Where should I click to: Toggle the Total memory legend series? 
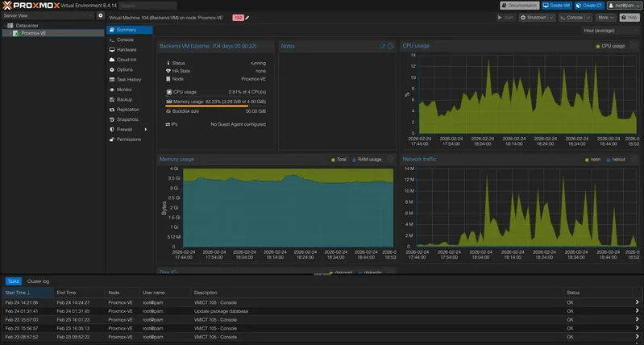339,160
